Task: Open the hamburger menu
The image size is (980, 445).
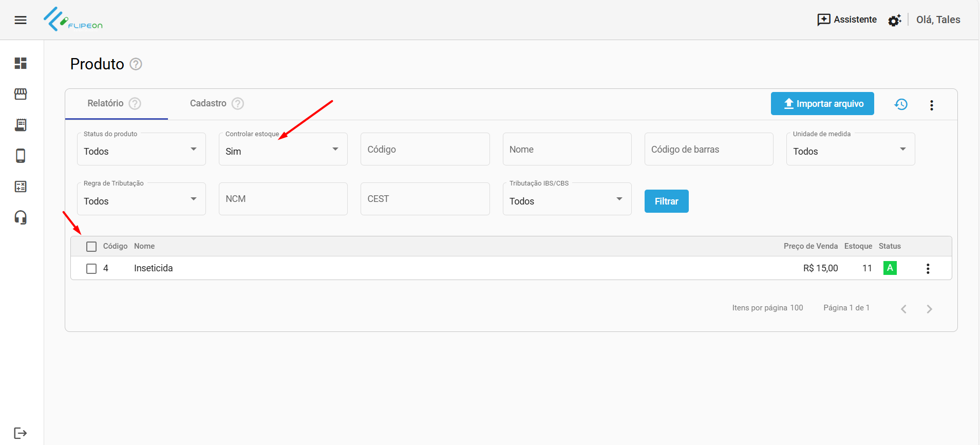Action: pos(21,20)
